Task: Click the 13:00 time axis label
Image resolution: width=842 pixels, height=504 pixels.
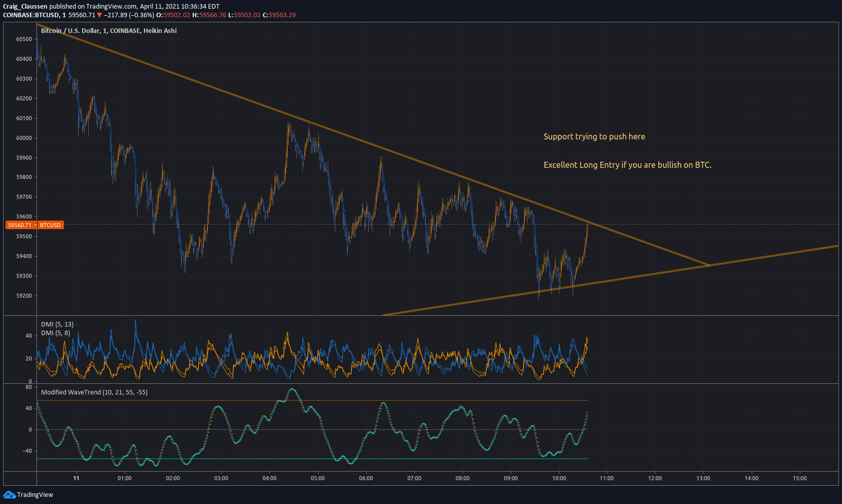Action: [x=703, y=478]
